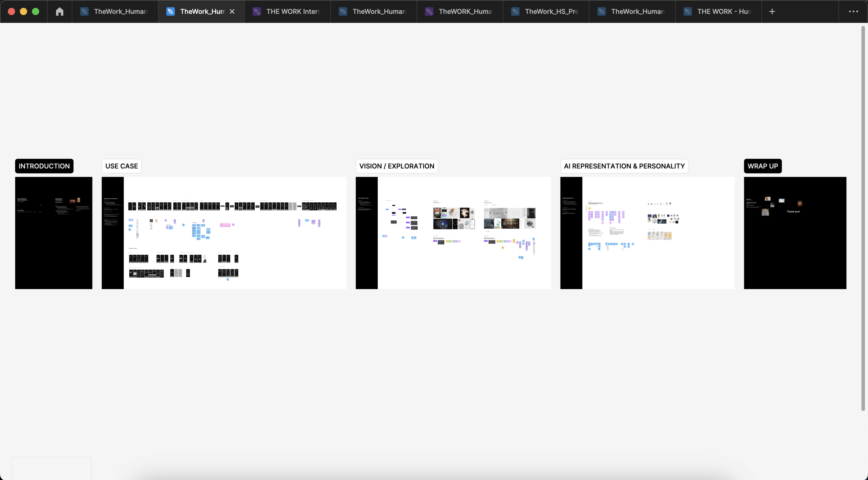
Task: Switch to the TheWork_HS_Pro tab
Action: [x=546, y=11]
